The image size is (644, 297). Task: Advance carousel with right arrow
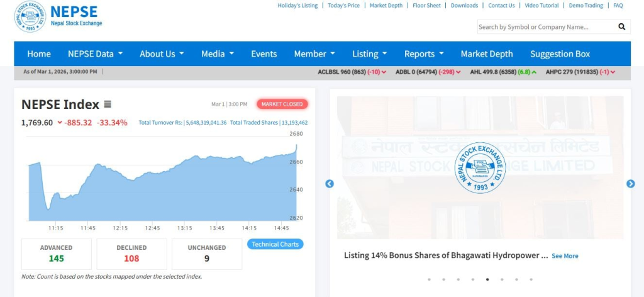coord(630,184)
